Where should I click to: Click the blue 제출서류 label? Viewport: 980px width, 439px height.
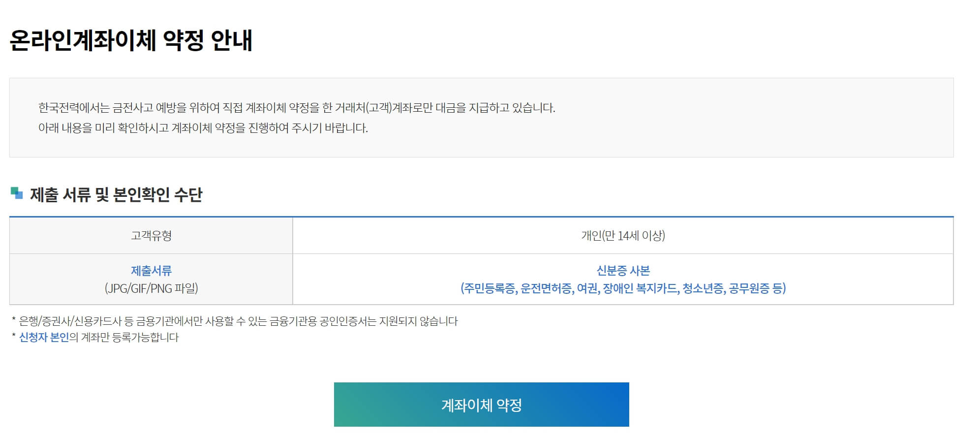(x=150, y=269)
